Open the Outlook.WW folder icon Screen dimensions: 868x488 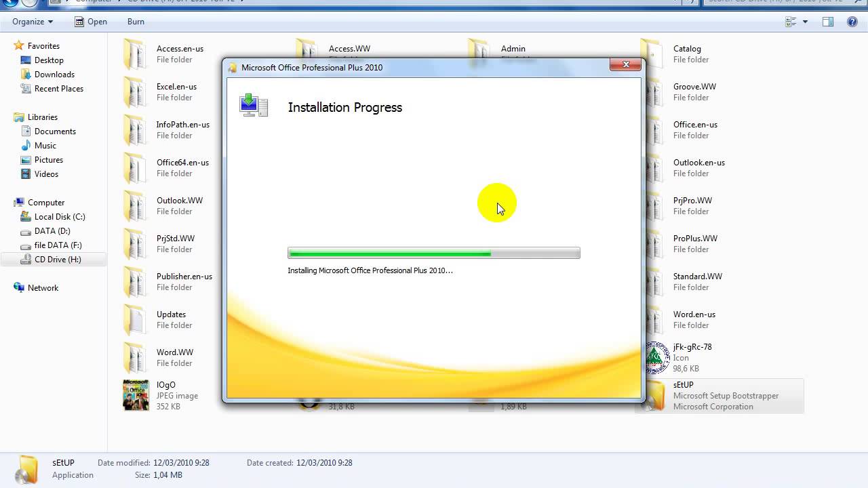coord(135,206)
